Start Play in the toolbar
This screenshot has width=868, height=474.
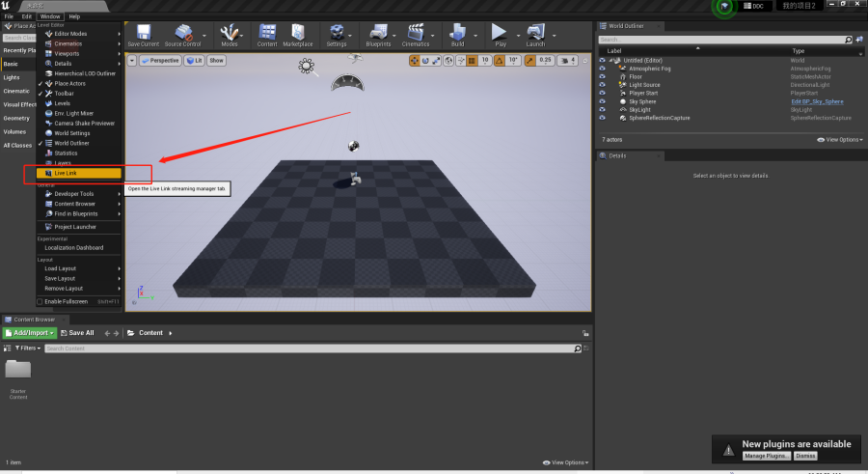[x=500, y=36]
